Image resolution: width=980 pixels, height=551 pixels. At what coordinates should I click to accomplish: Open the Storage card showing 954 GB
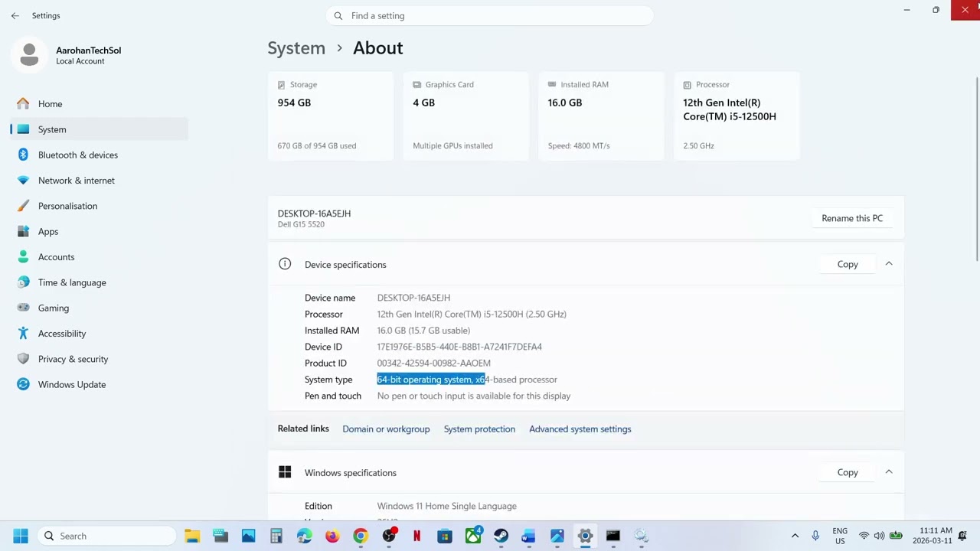331,116
